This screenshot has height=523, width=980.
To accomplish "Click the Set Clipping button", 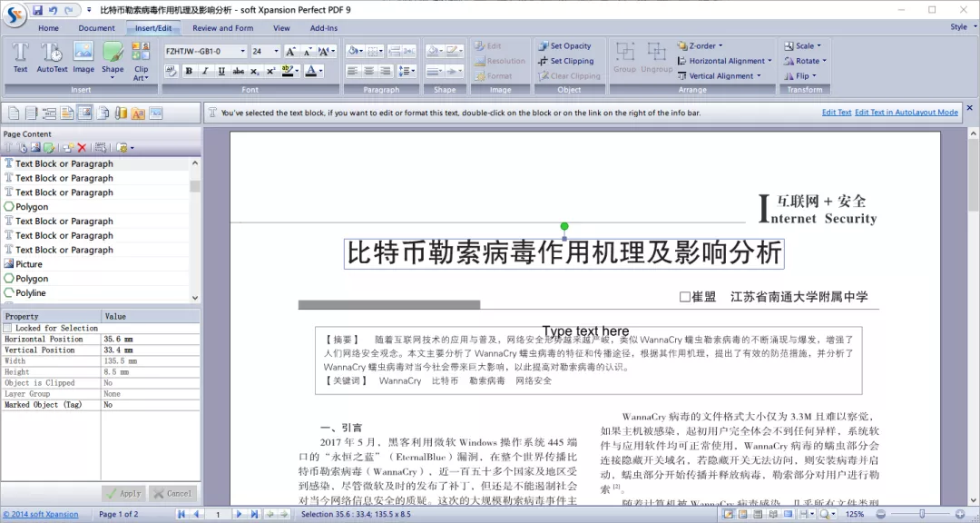I will [565, 61].
